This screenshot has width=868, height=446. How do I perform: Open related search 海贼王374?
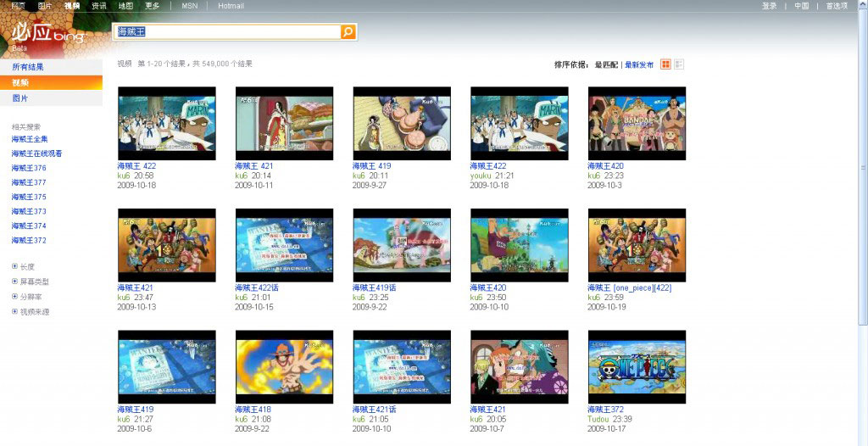pos(29,226)
